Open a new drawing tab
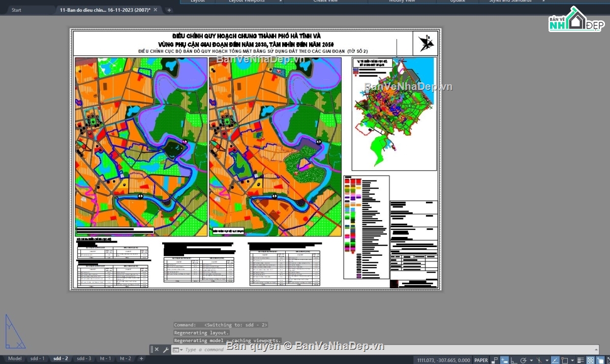Viewport: 610px width, 364px height. pos(169,10)
